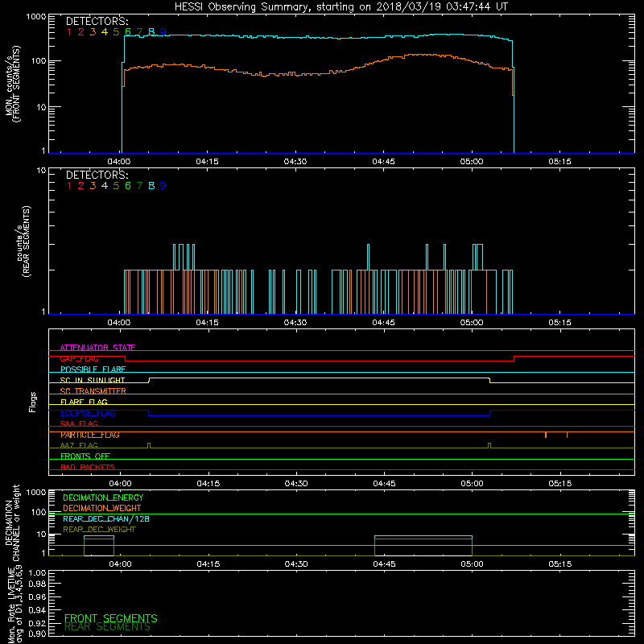The width and height of the screenshot is (644, 644).
Task: Select cyan detector 8 in front segments legend
Action: (151, 32)
